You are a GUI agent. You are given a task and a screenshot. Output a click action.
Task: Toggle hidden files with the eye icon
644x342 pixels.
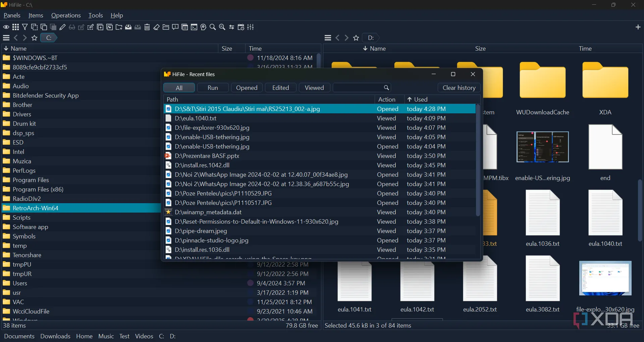coord(6,27)
